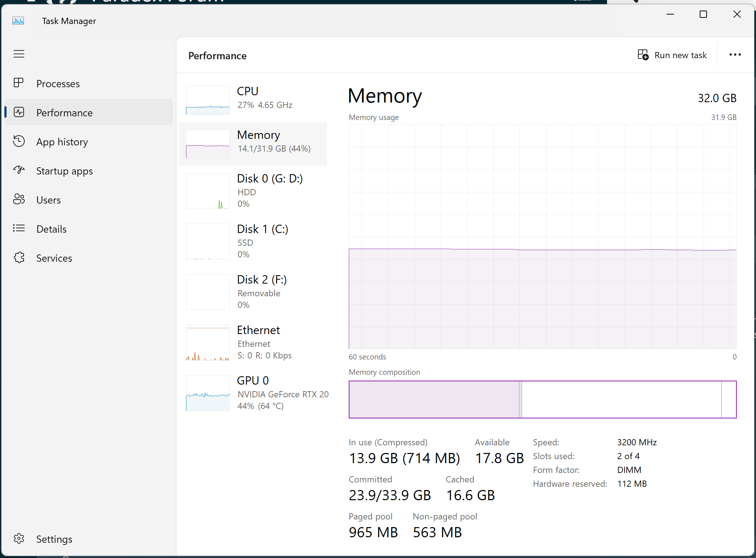The image size is (756, 558).
Task: Open Settings gear icon
Action: pos(19,538)
